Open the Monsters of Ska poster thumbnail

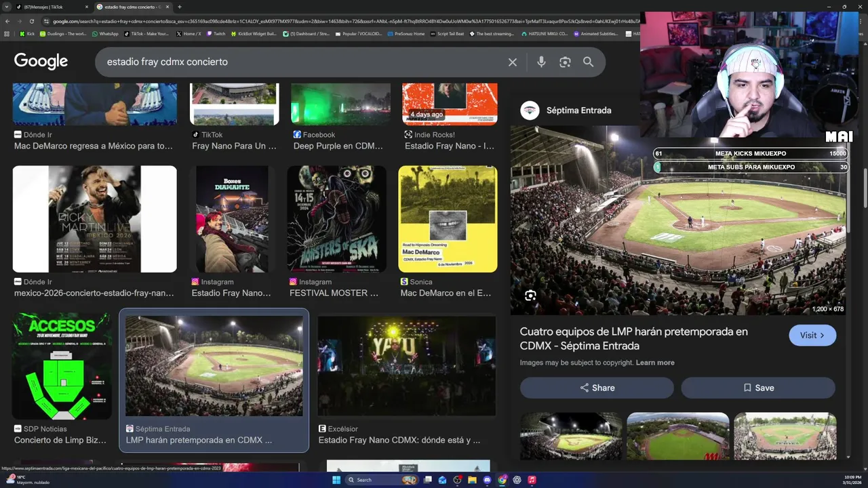click(337, 219)
